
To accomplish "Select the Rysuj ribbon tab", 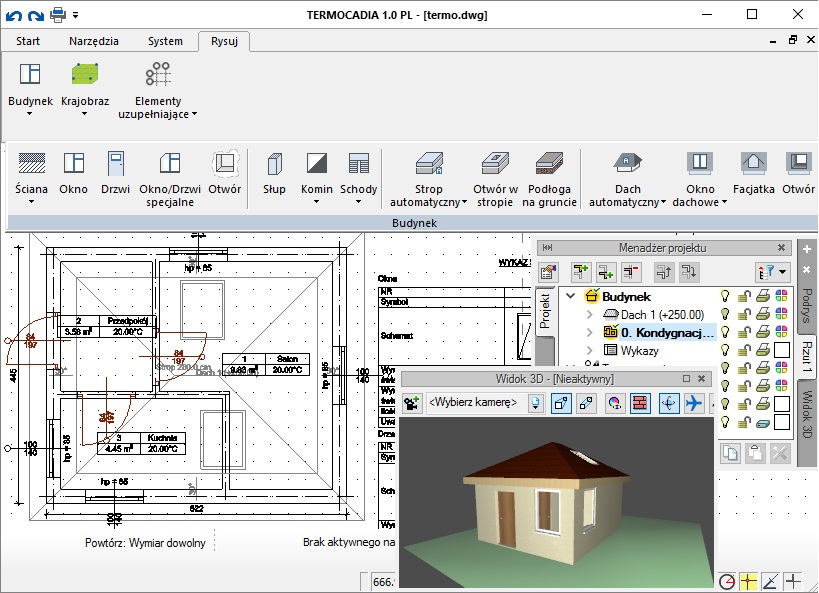I will pos(225,41).
